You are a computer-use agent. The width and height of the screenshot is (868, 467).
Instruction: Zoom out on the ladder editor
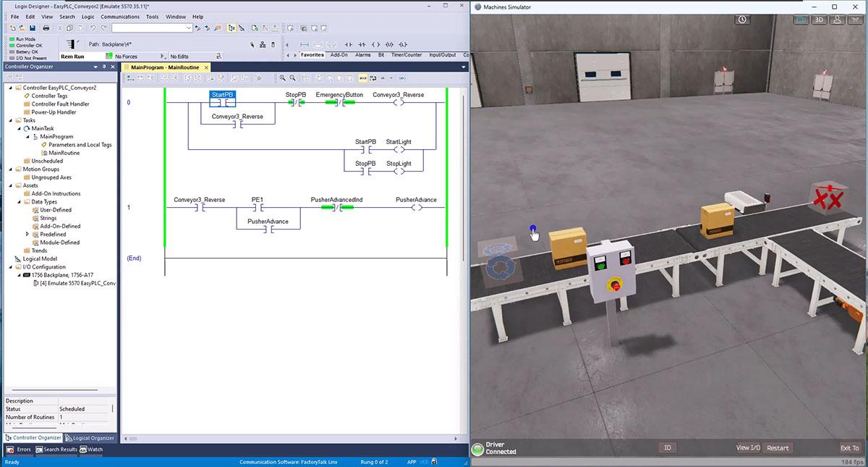(292, 78)
